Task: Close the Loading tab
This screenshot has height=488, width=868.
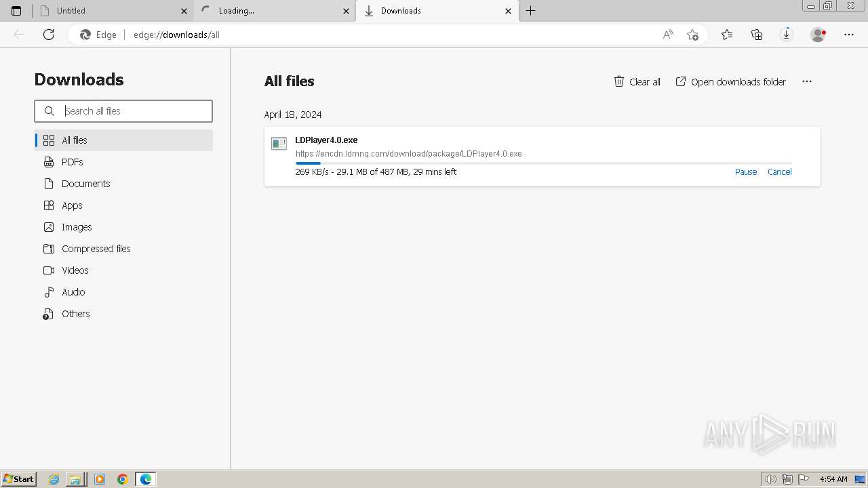Action: click(346, 11)
